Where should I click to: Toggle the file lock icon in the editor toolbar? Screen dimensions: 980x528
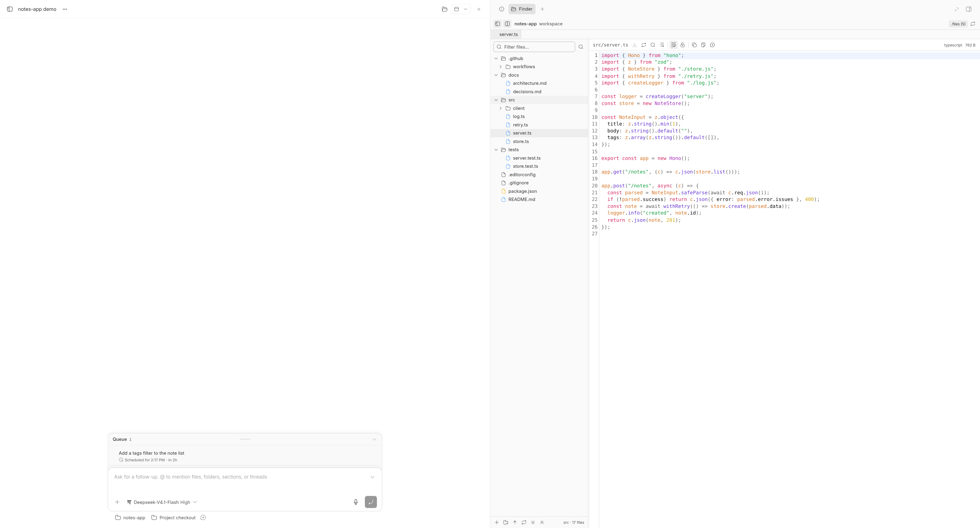[x=682, y=45]
